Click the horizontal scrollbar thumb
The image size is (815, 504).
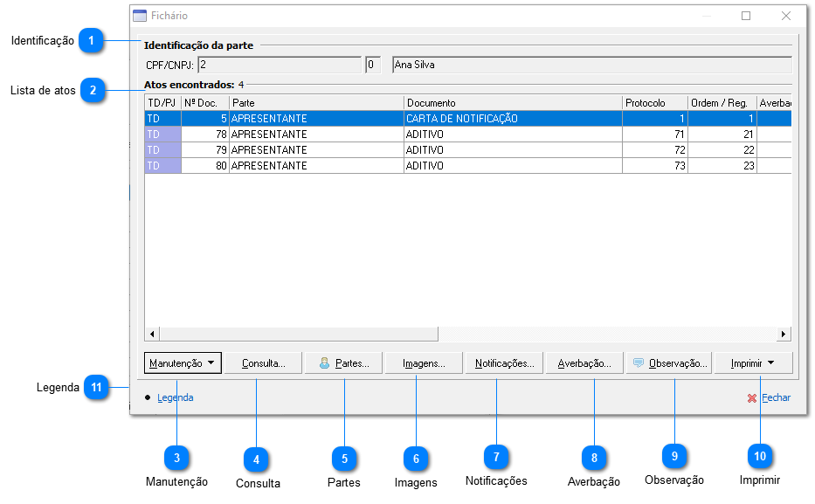(x=299, y=334)
